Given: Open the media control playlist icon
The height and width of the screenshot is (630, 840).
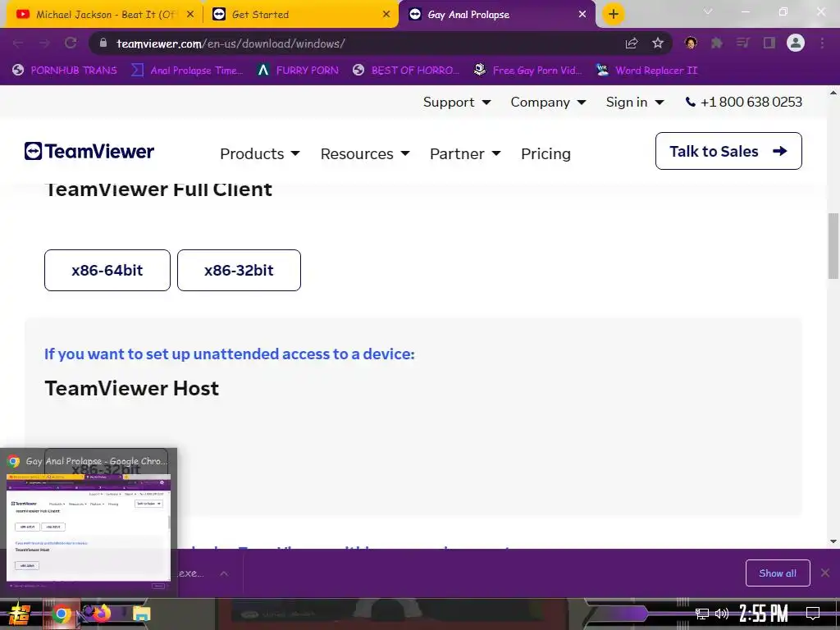Looking at the screenshot, I should point(743,43).
